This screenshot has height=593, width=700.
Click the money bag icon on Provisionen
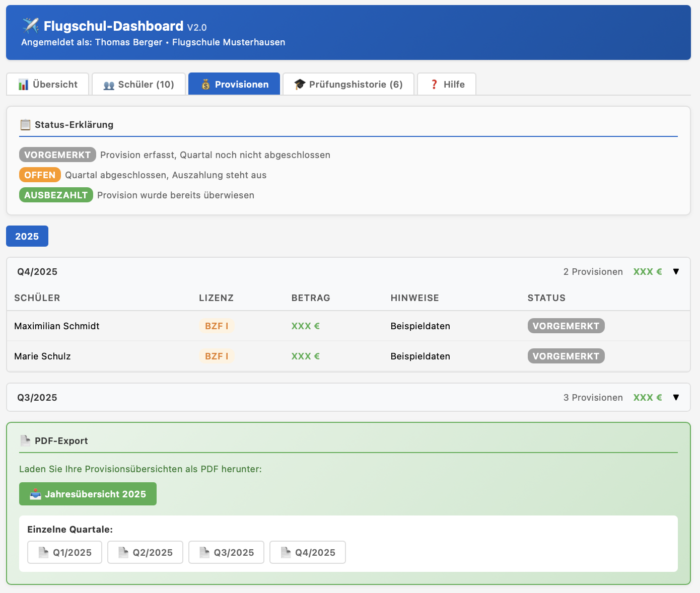point(205,85)
